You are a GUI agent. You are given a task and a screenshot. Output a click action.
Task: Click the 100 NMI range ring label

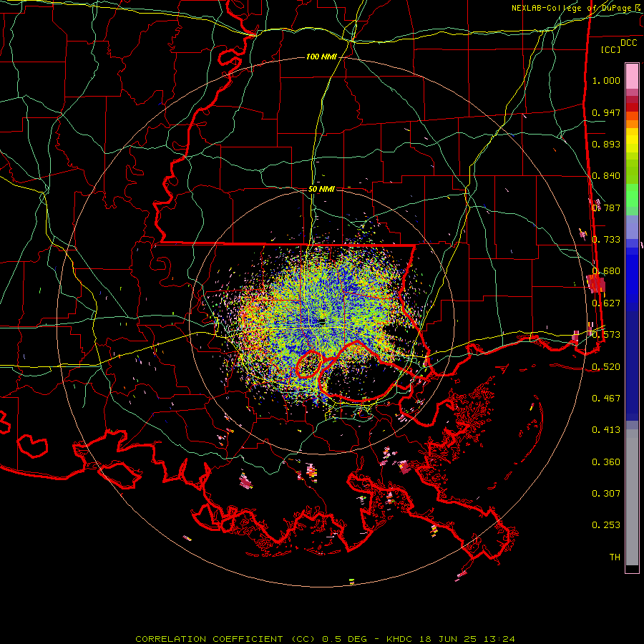coord(321,57)
